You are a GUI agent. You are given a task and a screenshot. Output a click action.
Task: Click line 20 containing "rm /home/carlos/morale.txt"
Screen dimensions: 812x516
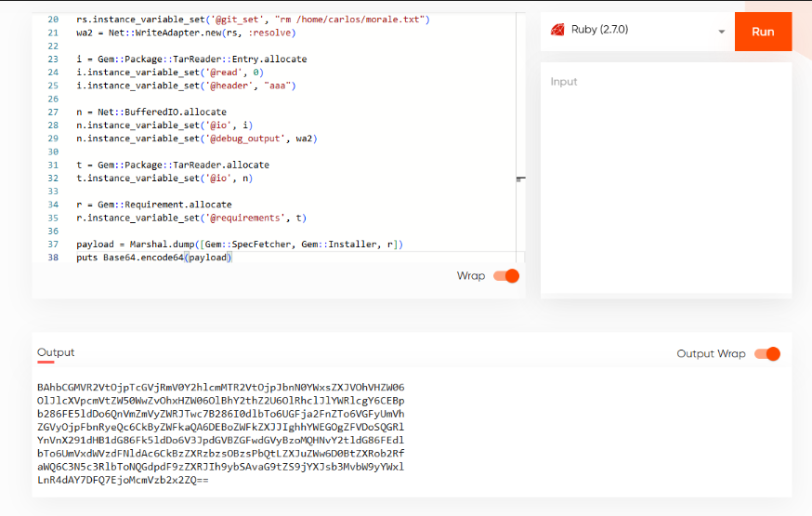click(x=253, y=20)
